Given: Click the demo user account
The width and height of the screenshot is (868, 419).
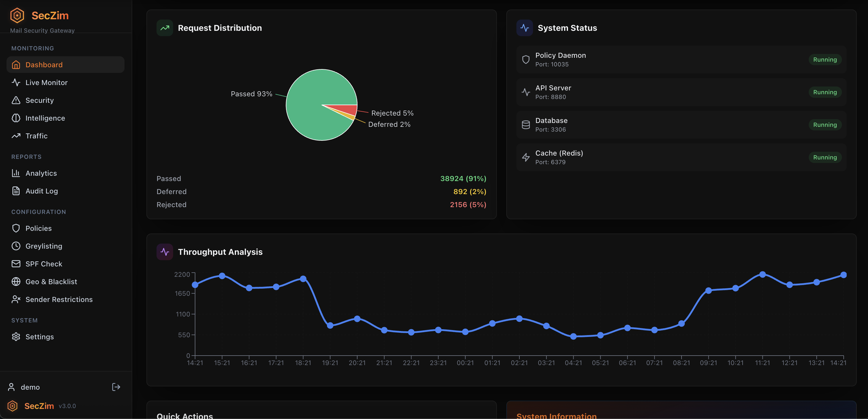Looking at the screenshot, I should click(x=30, y=387).
